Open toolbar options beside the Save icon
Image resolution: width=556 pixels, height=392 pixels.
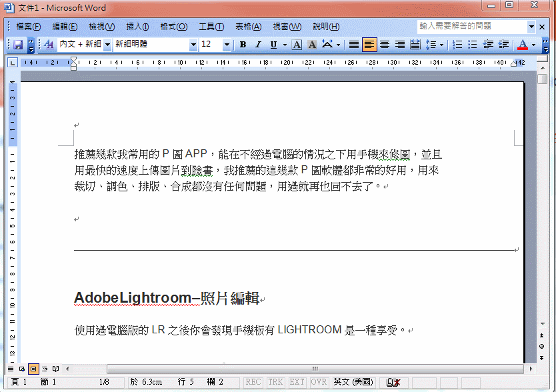pos(31,45)
